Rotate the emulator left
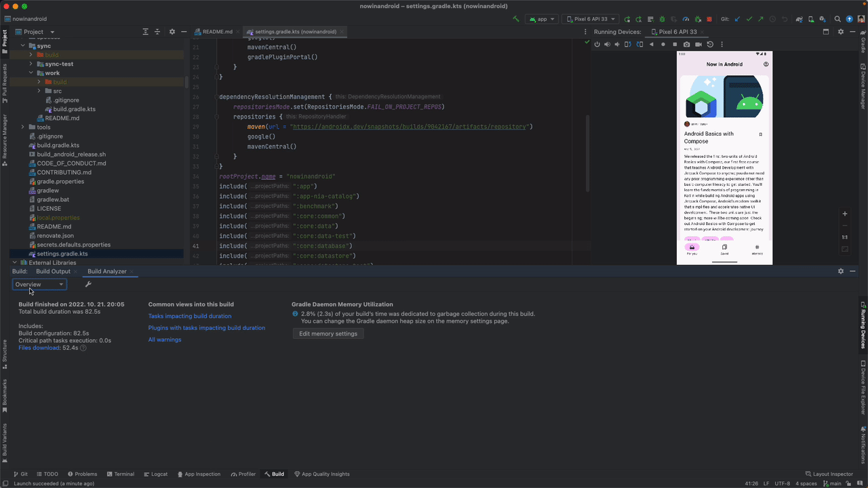This screenshot has width=868, height=488. (x=629, y=45)
